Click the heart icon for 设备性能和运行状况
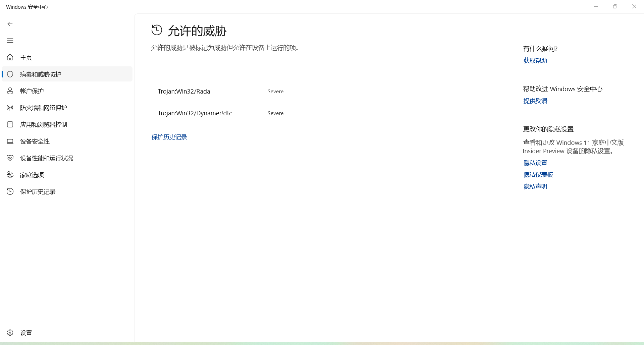 coord(10,158)
